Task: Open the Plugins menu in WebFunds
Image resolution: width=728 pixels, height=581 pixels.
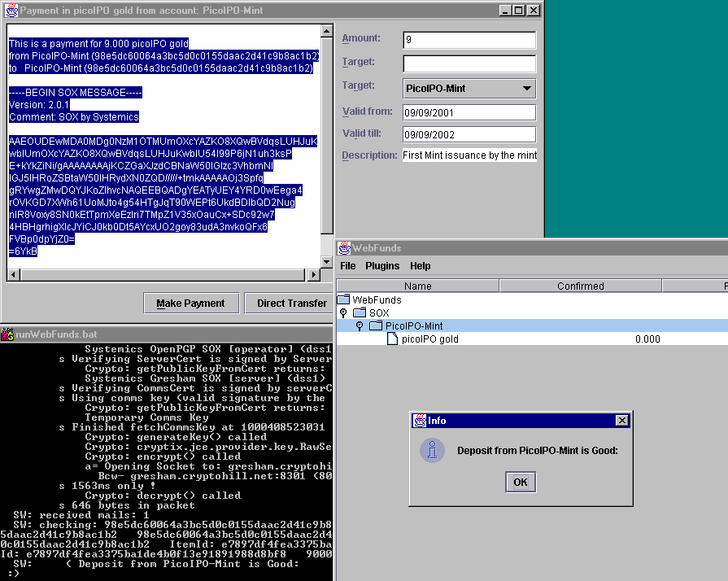Action: click(x=382, y=265)
